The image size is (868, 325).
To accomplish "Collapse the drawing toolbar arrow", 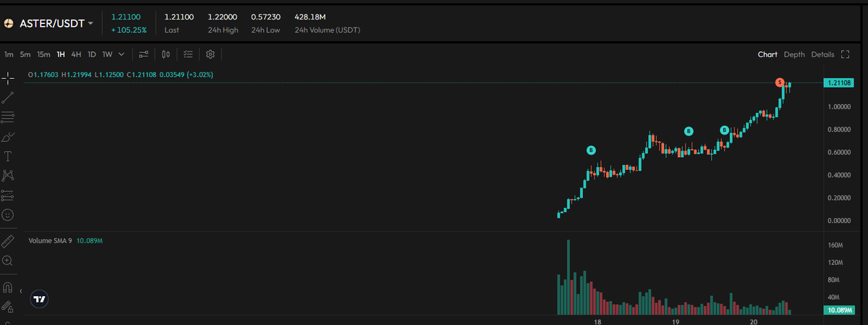I will click(x=21, y=291).
